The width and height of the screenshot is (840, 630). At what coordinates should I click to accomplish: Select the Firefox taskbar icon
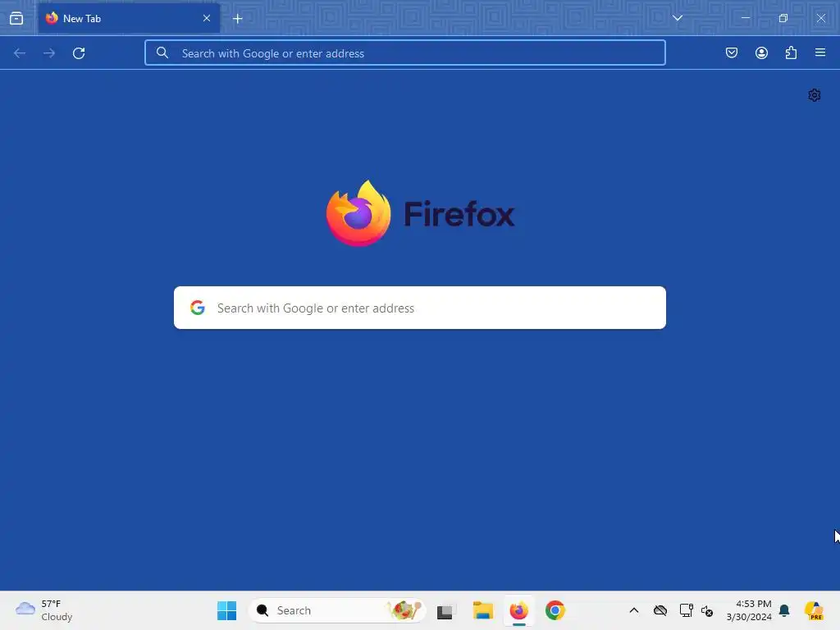[x=518, y=610]
